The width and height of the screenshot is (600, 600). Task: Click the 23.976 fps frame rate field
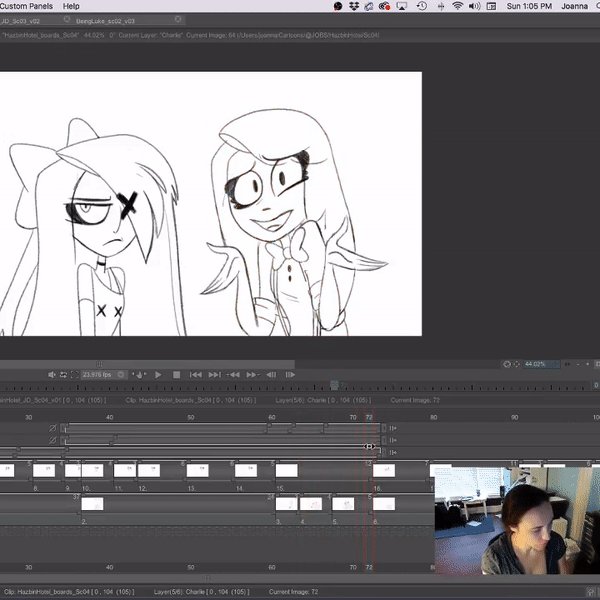[x=97, y=375]
